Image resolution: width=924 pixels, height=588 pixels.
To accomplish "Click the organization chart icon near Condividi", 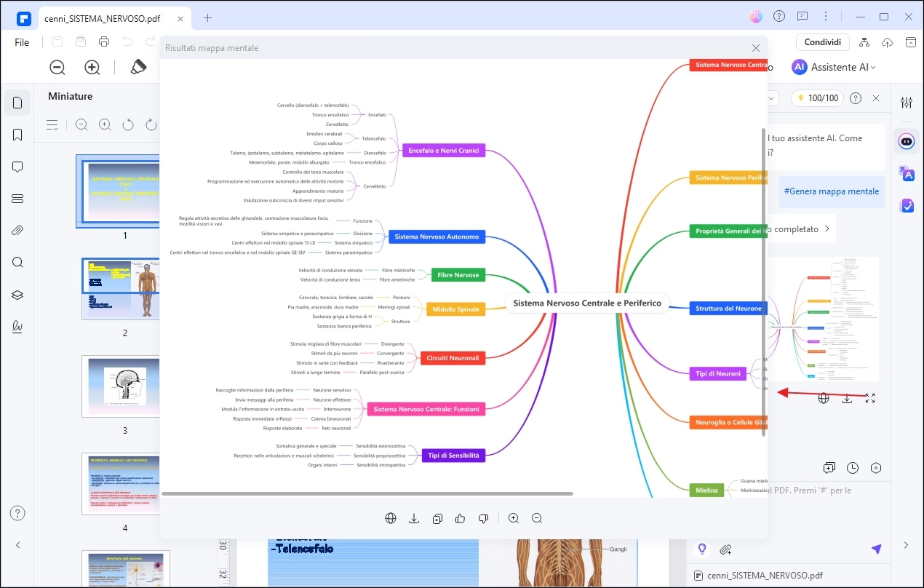I will click(x=864, y=42).
